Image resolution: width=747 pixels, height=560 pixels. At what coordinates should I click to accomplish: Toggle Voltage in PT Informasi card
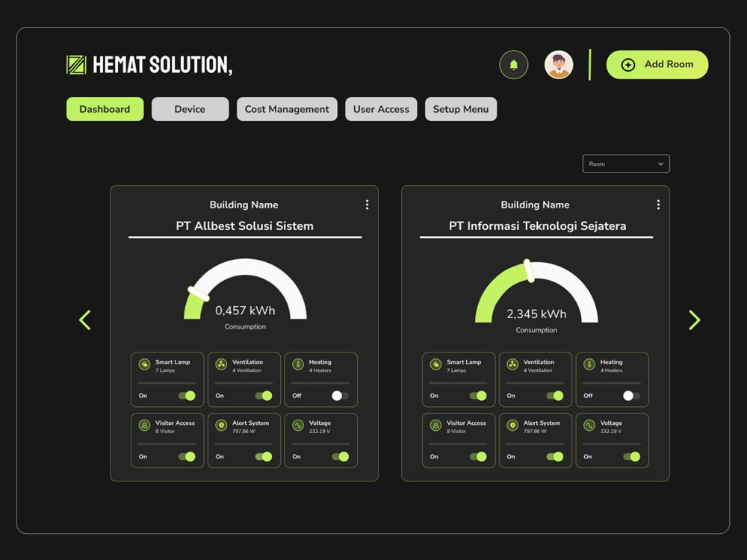click(x=632, y=457)
